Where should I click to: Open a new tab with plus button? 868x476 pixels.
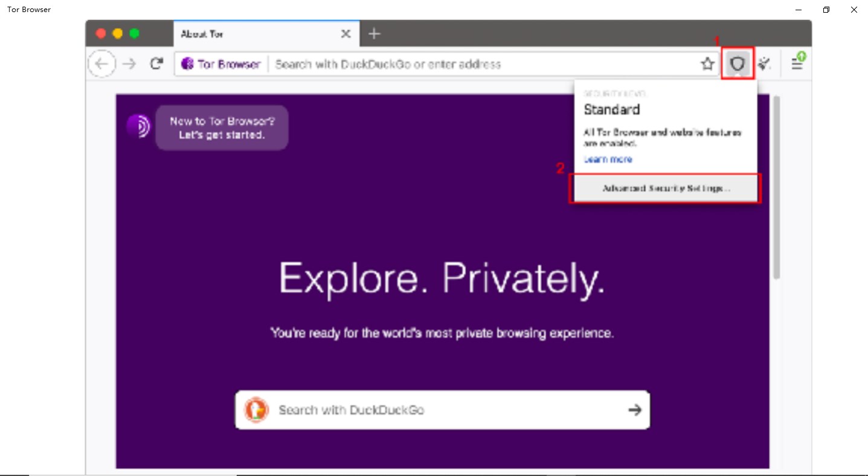click(x=375, y=33)
